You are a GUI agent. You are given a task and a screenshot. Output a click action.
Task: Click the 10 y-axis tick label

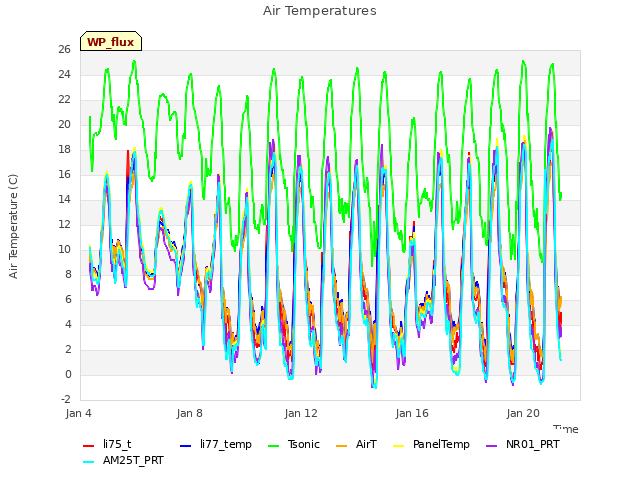(x=64, y=249)
